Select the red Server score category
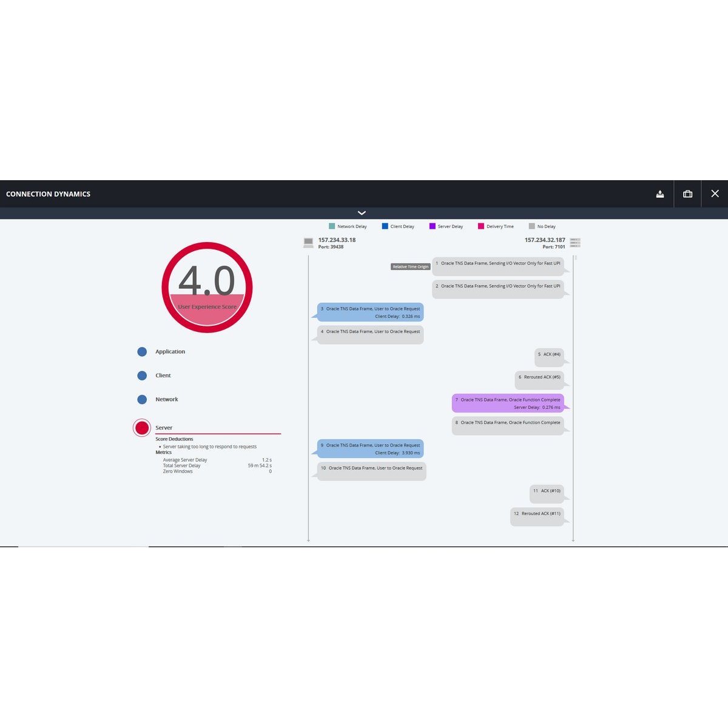The image size is (728, 728). point(142,428)
